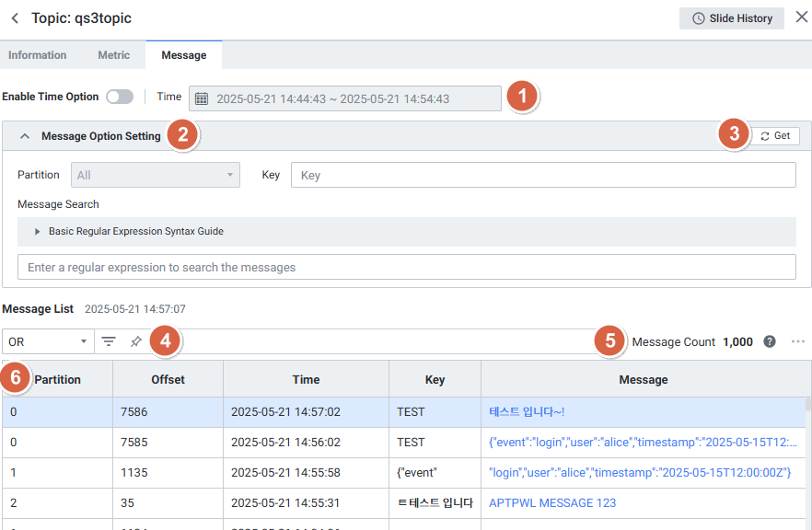
Task: Switch to the Metric tab
Action: click(114, 55)
